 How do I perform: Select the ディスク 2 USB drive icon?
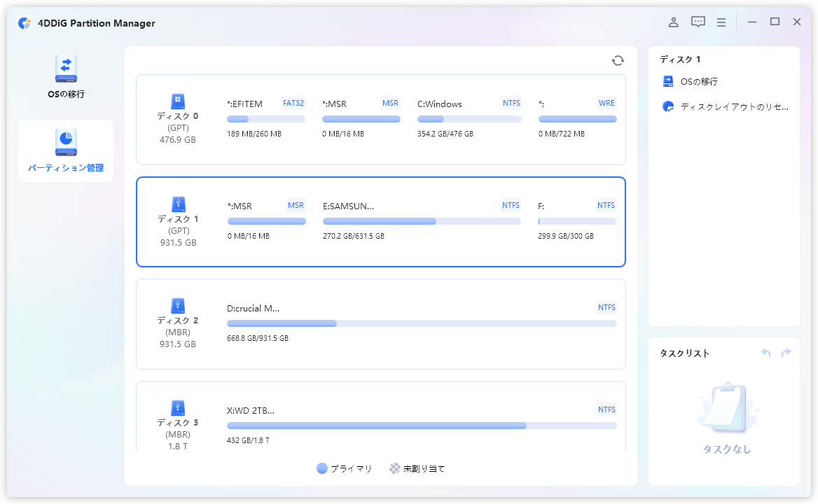tap(178, 305)
